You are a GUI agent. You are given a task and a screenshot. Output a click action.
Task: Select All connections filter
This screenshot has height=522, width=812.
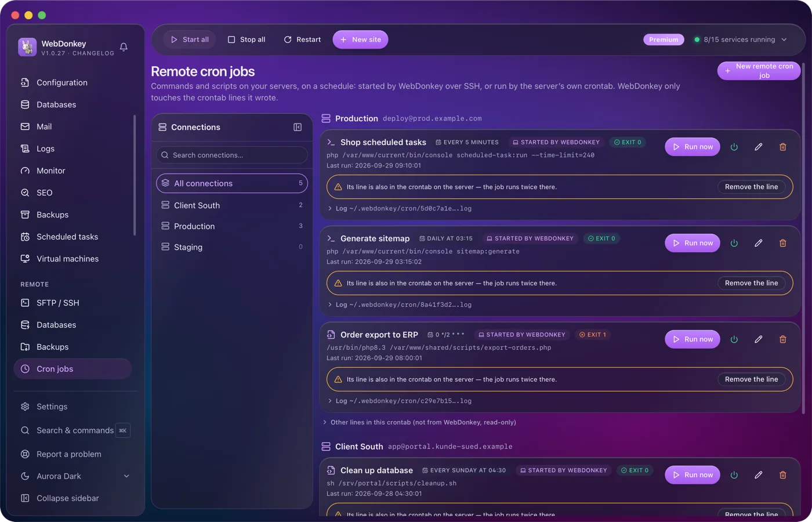[232, 183]
